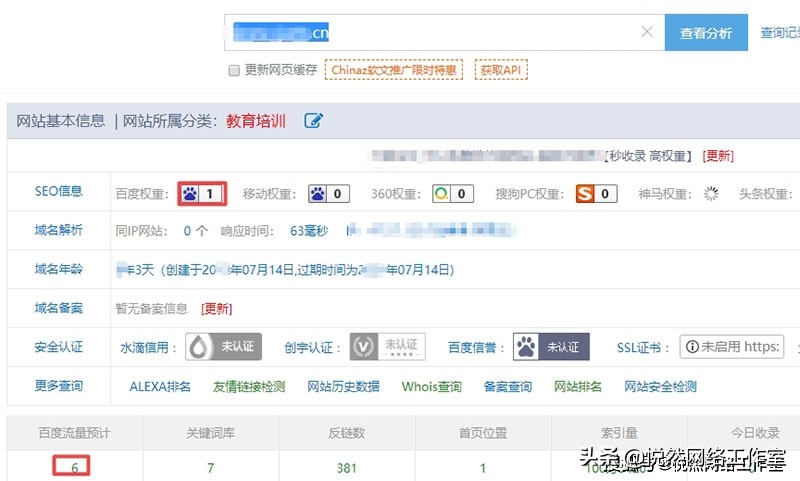Open the Chinaz软文推广限时特惠 promo link
This screenshot has height=481, width=800.
click(x=394, y=70)
